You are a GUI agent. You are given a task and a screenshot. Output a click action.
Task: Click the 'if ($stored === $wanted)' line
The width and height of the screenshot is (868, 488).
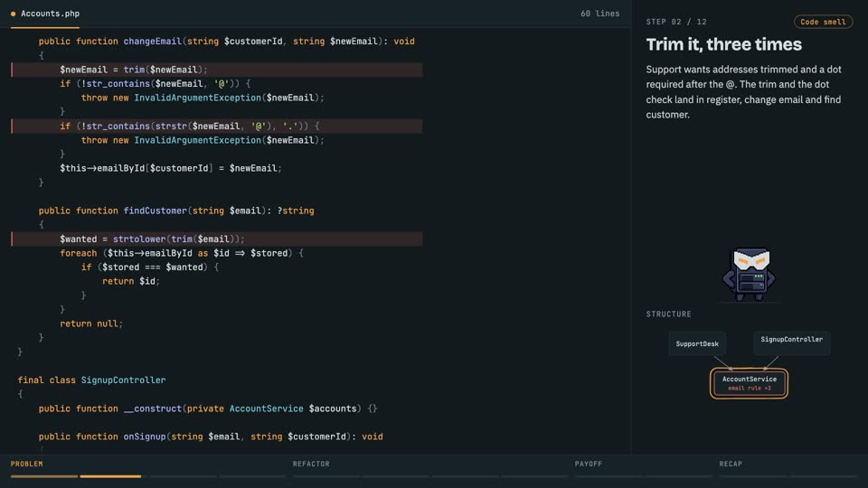pyautogui.click(x=150, y=267)
